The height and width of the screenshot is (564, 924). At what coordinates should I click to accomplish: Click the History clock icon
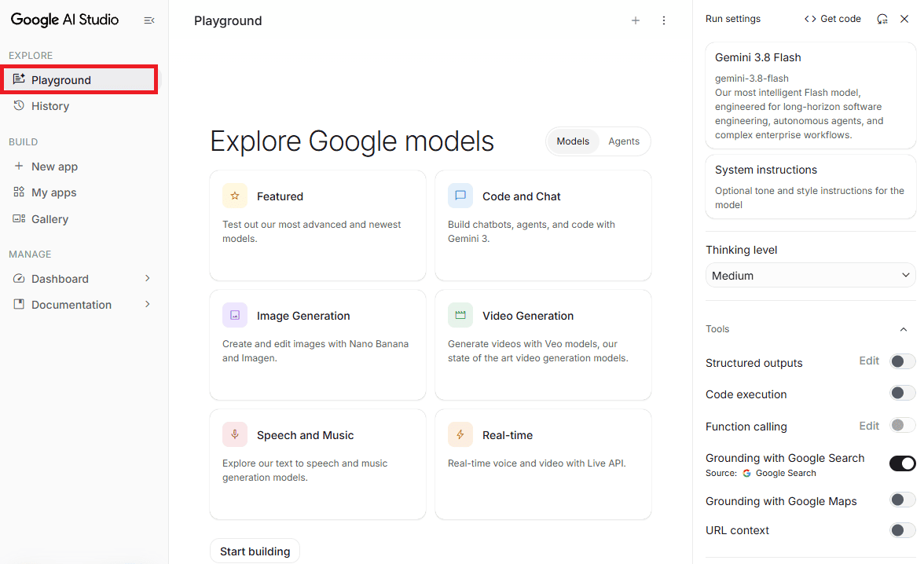tap(19, 105)
